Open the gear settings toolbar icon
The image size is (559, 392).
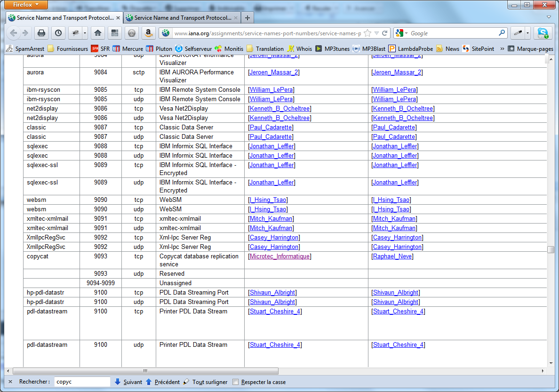coord(132,33)
